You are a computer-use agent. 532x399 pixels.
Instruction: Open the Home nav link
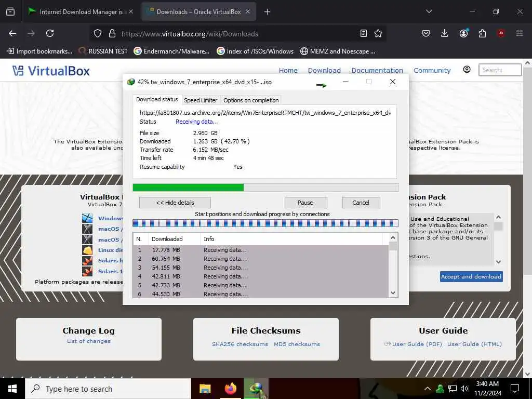[288, 70]
